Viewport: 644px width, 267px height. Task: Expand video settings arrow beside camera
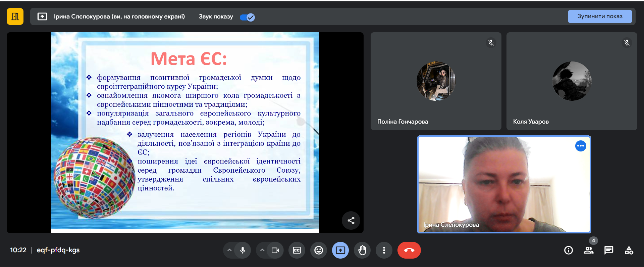coord(262,250)
